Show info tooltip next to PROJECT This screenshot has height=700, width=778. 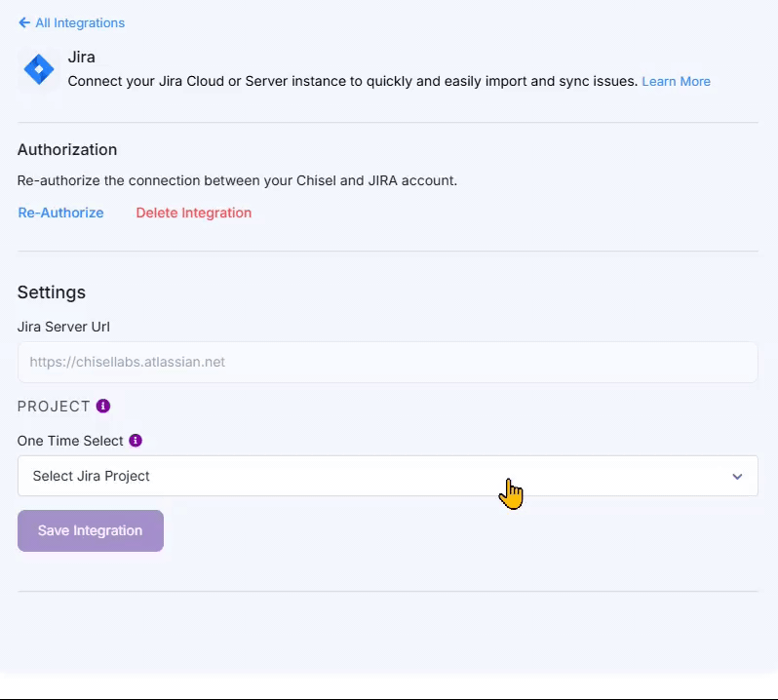[103, 406]
